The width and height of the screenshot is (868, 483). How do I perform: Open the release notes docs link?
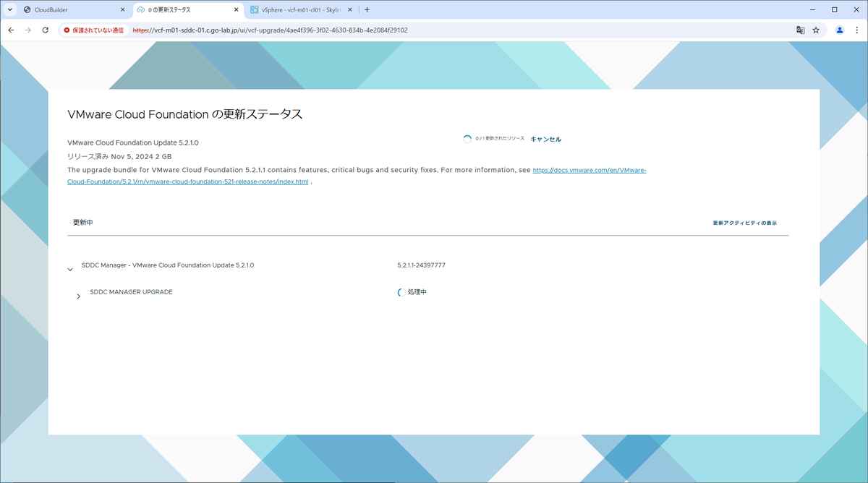(357, 176)
